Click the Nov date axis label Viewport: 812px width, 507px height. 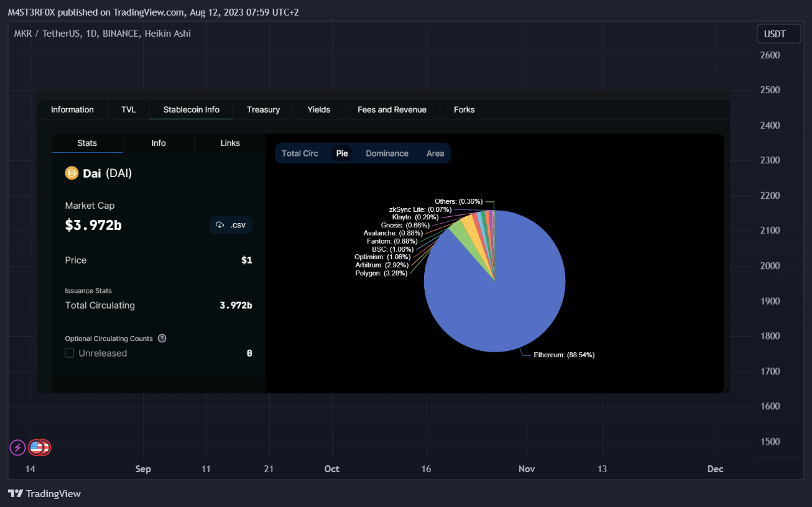527,468
